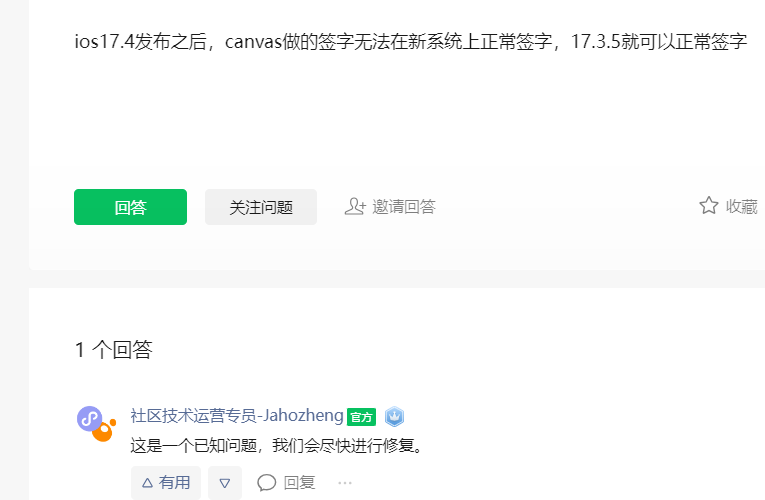Screen dimensions: 765x500
Task: Open the 社区技术运营专员-Jahozheng profile link
Action: [237, 416]
